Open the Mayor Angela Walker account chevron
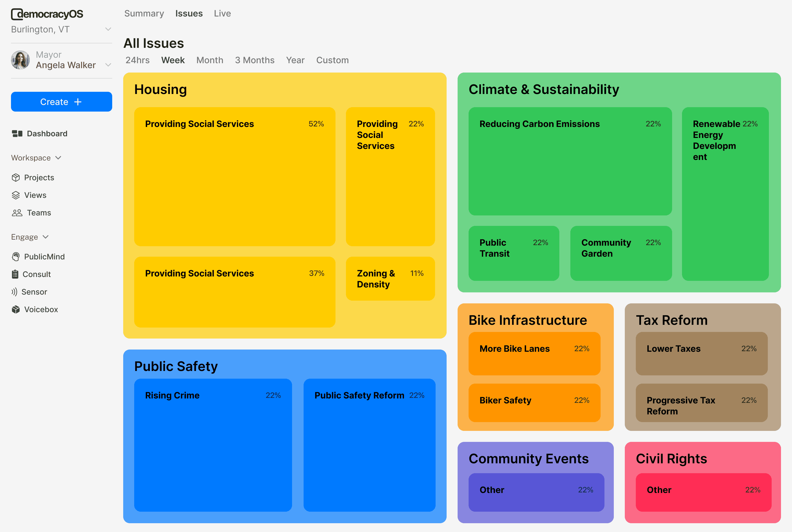792x532 pixels. pyautogui.click(x=108, y=65)
